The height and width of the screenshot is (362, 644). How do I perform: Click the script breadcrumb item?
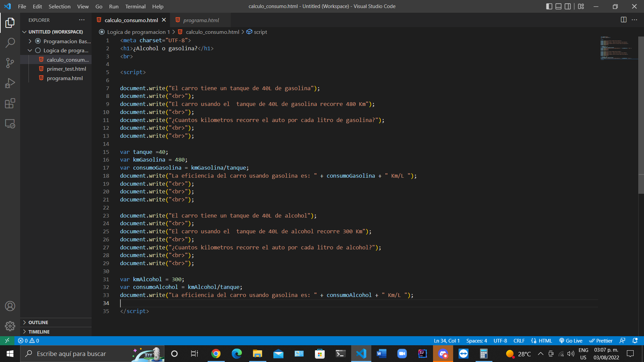click(257, 32)
